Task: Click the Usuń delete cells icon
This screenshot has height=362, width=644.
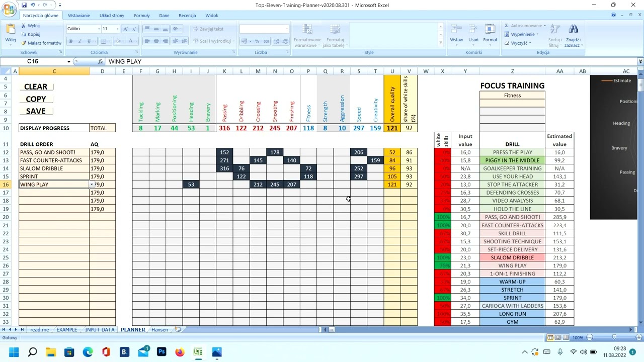Action: (473, 30)
